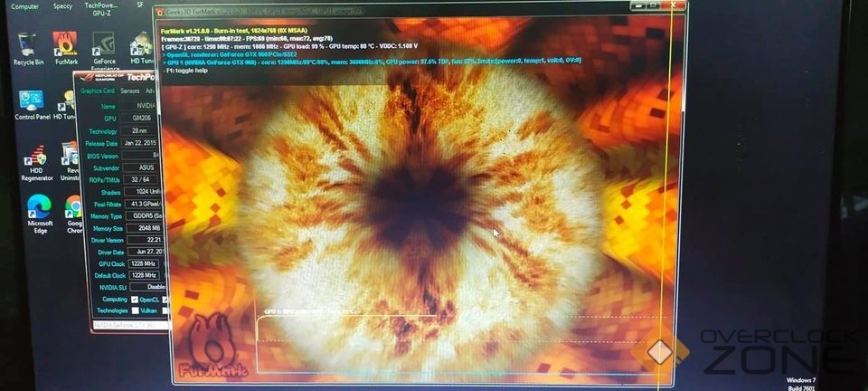Image resolution: width=868 pixels, height=391 pixels.
Task: Switch to the Graphics Card tab in GPU-Z
Action: pos(98,91)
